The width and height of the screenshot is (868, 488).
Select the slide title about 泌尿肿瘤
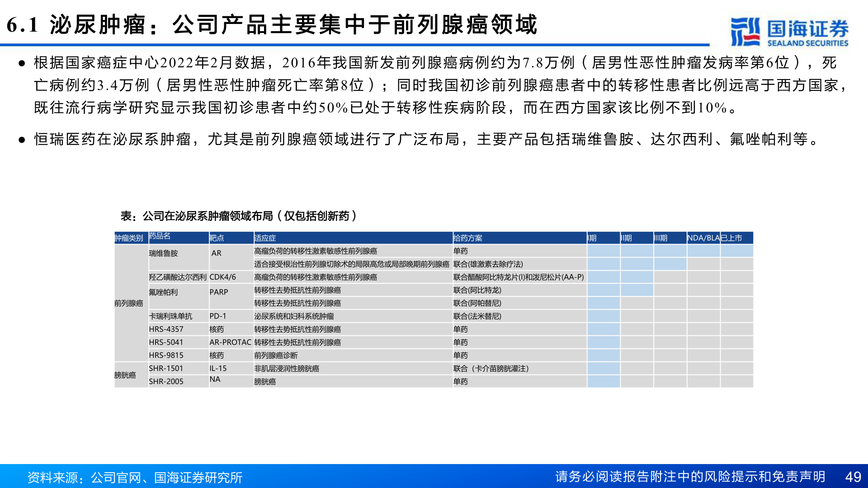(272, 24)
